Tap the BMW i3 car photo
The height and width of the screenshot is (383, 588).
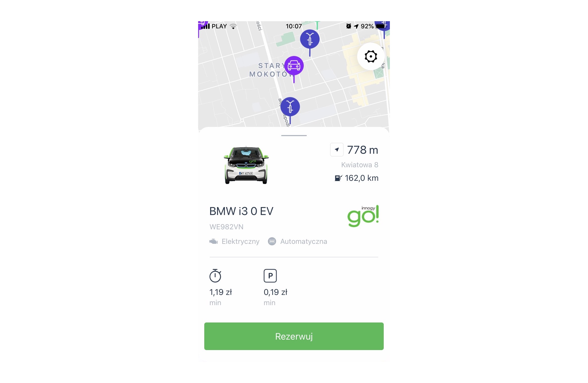[246, 165]
